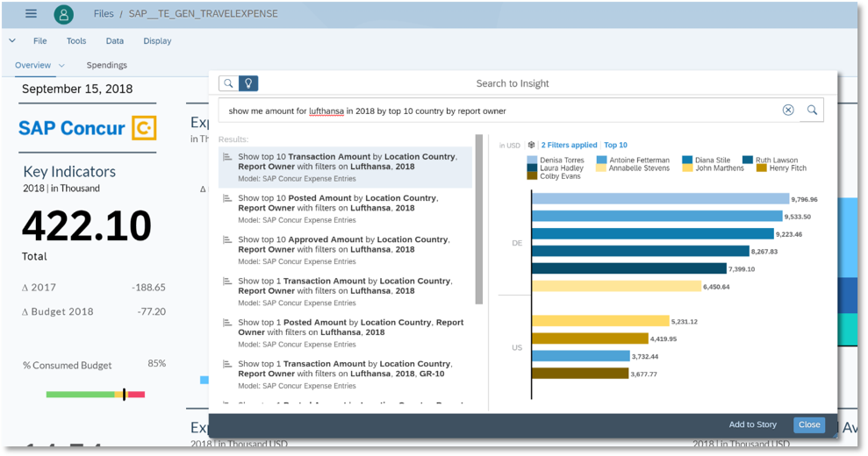
Task: Click Add to Story button
Action: [x=752, y=424]
